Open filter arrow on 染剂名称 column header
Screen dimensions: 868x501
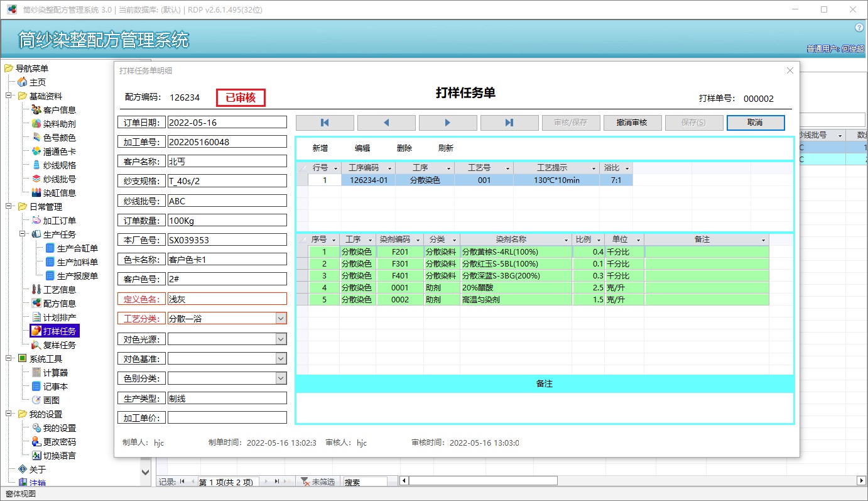566,240
